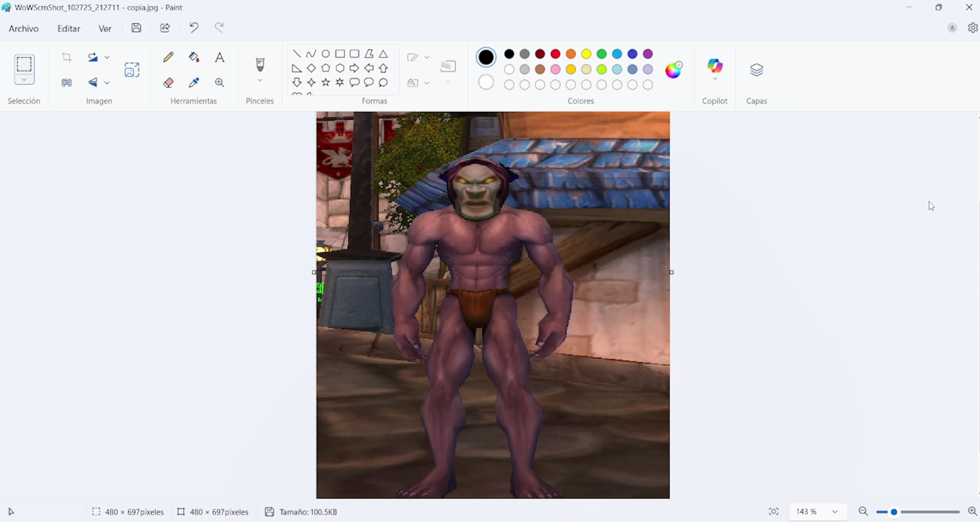
Task: Open Paint settings gear
Action: [x=973, y=28]
